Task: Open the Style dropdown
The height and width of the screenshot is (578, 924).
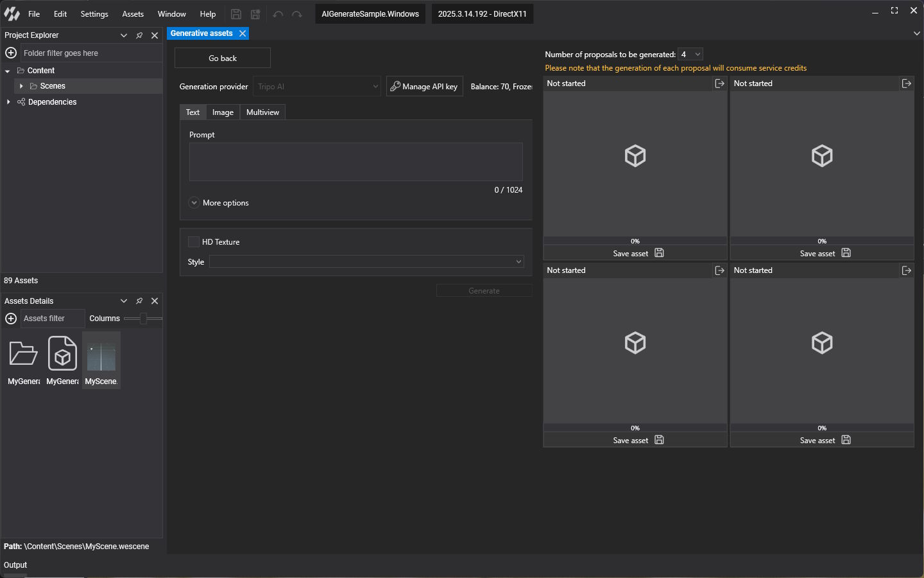Action: [x=366, y=262]
